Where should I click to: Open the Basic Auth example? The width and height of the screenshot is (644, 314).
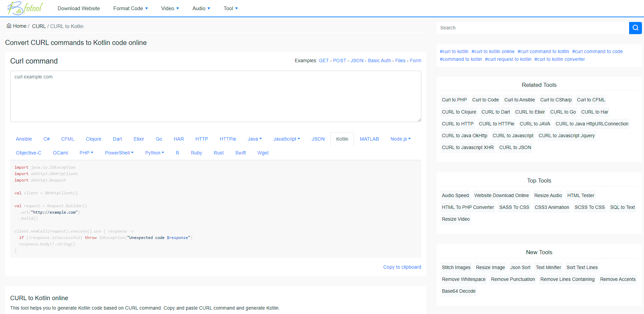[379, 61]
